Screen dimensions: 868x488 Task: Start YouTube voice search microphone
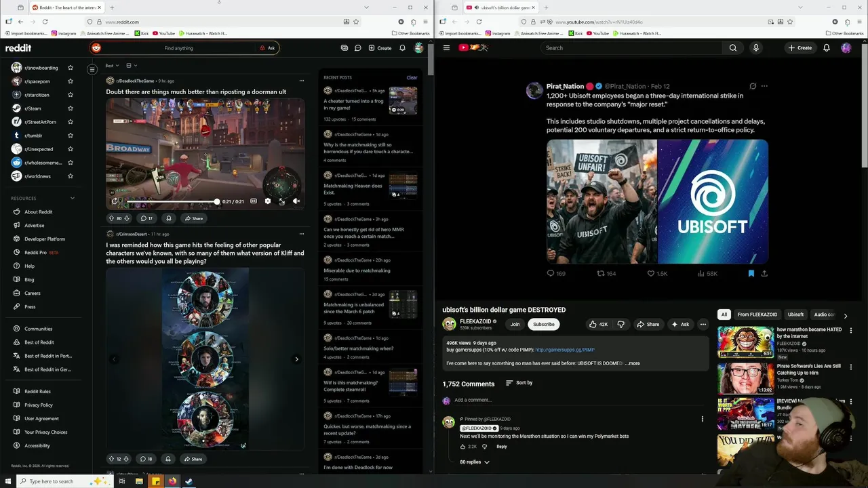[755, 48]
